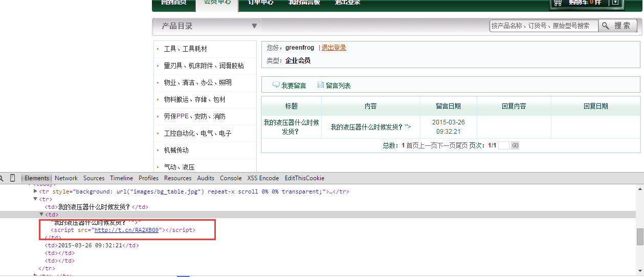Switch to the Timeline DevTools tab
Viewport: 644px width, 277px height.
(x=121, y=178)
